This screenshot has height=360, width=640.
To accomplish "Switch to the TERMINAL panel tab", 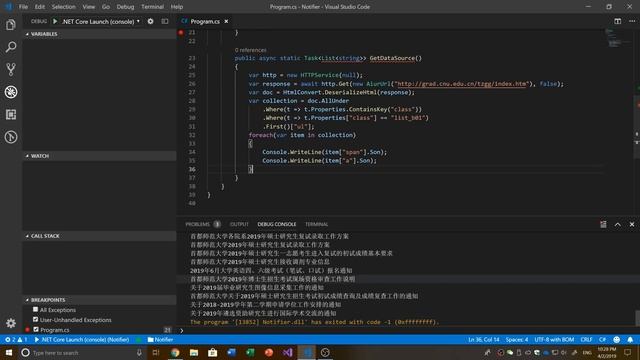I will coord(316,224).
